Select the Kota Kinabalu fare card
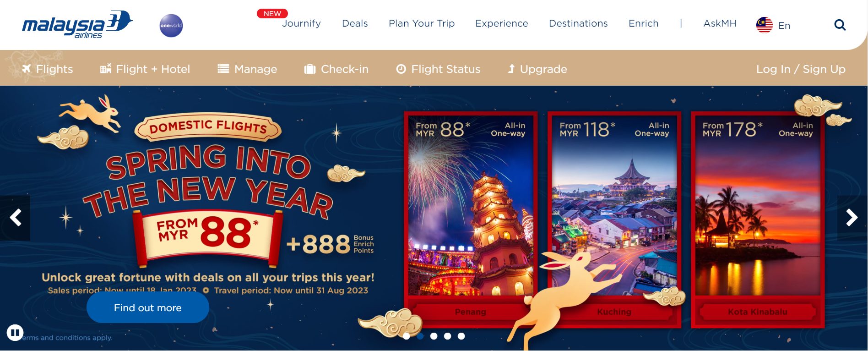 coord(758,219)
